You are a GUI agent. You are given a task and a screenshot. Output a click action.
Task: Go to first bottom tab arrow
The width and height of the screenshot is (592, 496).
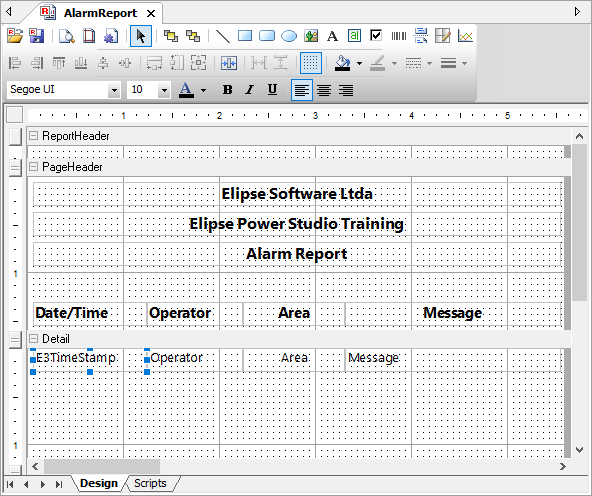pyautogui.click(x=10, y=484)
